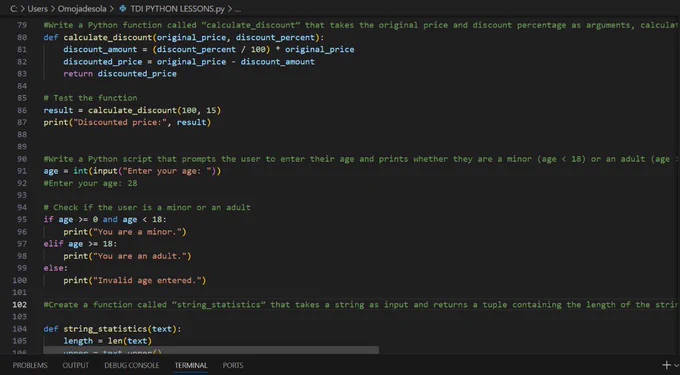Click the Python file icon in breadcrumb
The image size is (680, 375).
coord(123,9)
